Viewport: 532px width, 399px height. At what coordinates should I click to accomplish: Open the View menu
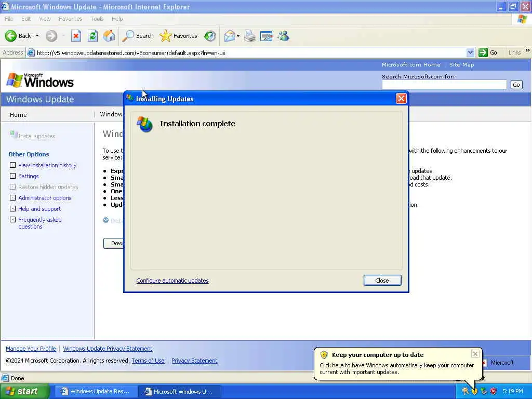coord(45,19)
